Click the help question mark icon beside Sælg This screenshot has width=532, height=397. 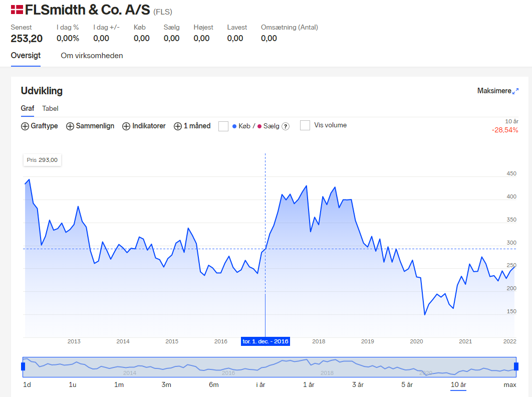tap(286, 126)
